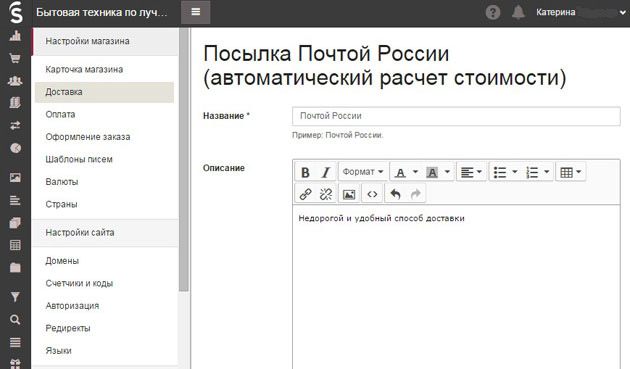Open Авторизация settings
This screenshot has width=630, height=369.
pyautogui.click(x=72, y=306)
